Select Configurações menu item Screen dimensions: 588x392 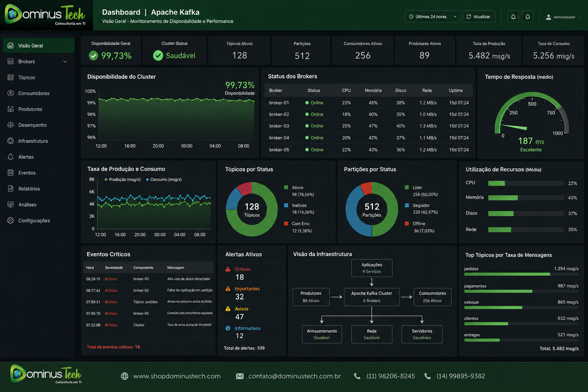[39, 220]
